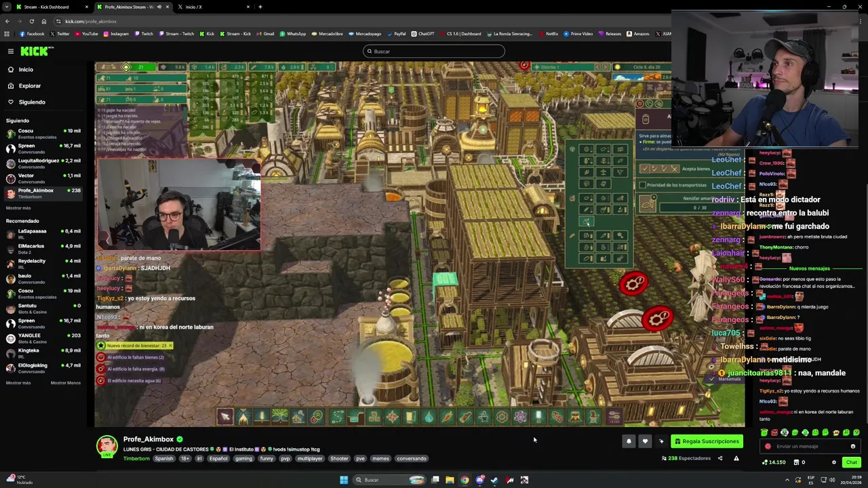Open the Kick logo home link

click(33, 52)
